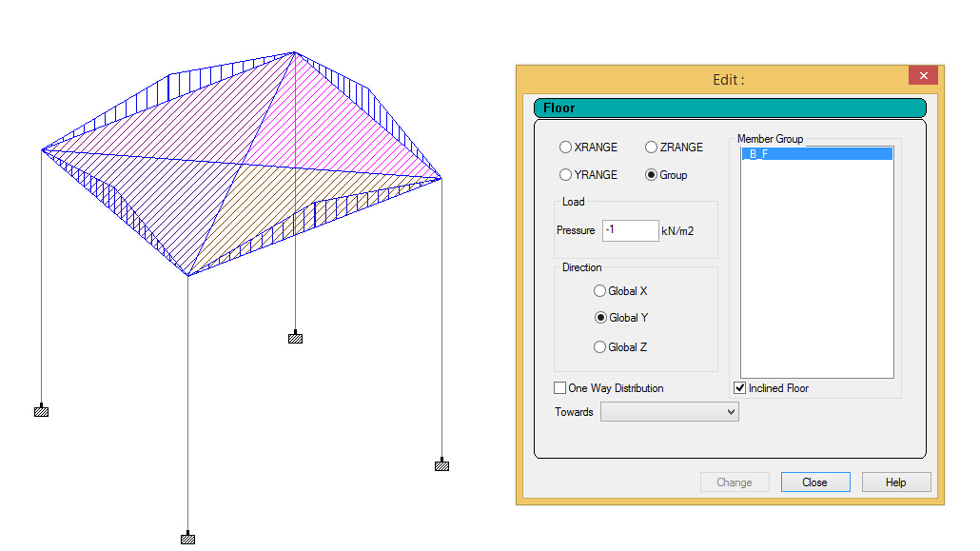This screenshot has height=551, width=980.
Task: Click the greyed Change button
Action: point(735,482)
